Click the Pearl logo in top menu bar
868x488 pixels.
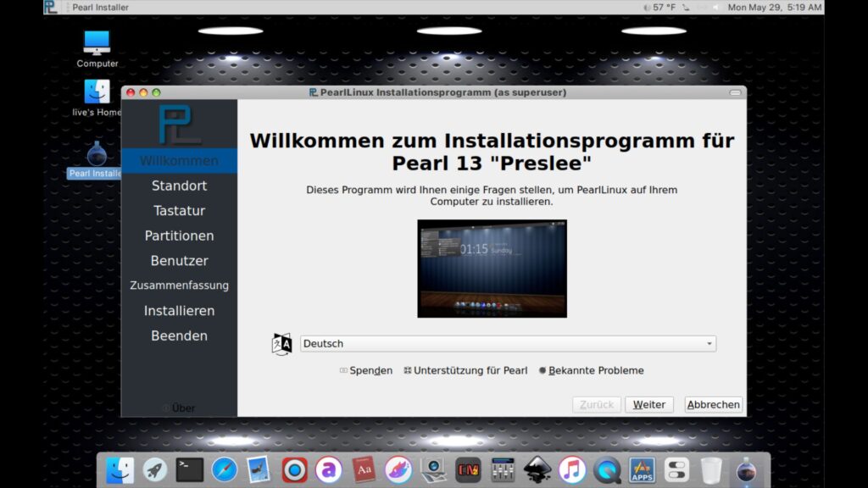(50, 7)
